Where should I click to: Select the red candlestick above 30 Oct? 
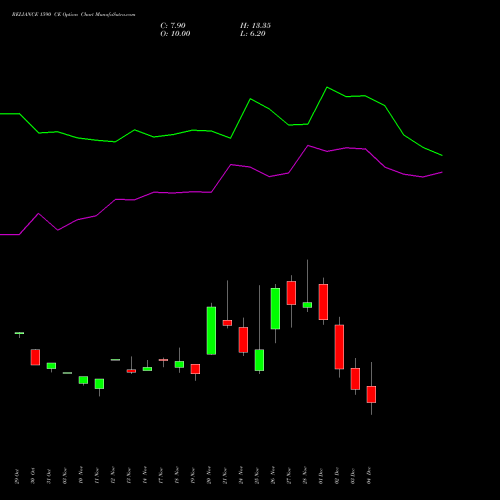pyautogui.click(x=35, y=357)
